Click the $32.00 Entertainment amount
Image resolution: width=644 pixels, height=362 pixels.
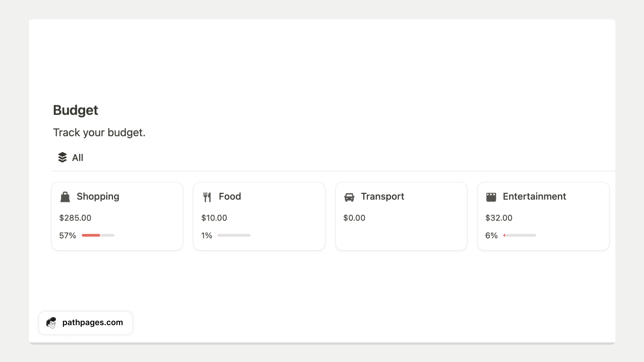pyautogui.click(x=499, y=218)
